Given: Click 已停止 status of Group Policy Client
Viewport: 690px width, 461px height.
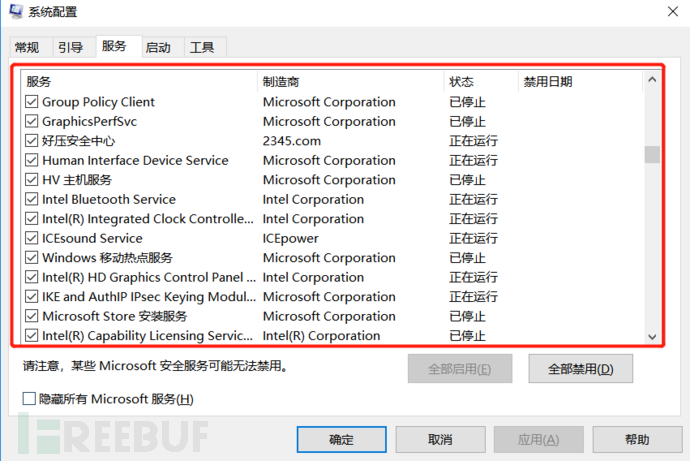Looking at the screenshot, I should coord(467,102).
